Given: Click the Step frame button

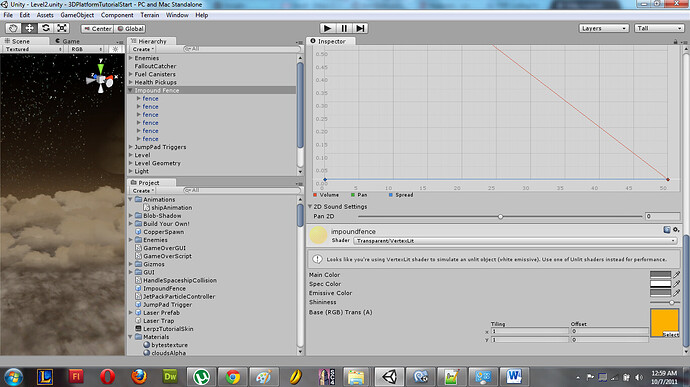Looking at the screenshot, I should pyautogui.click(x=360, y=28).
